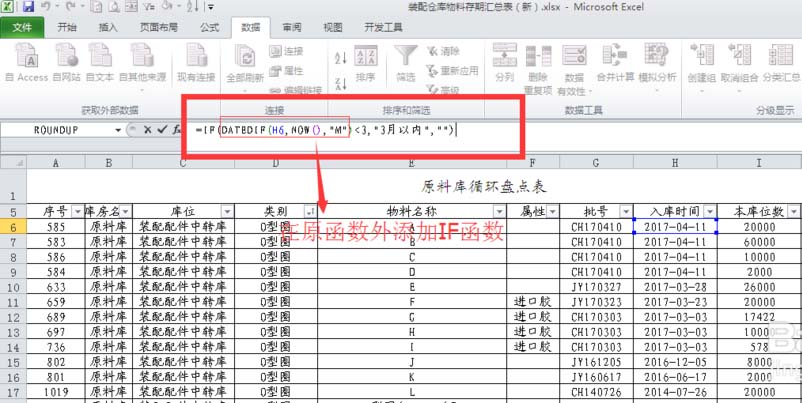Expand the ROUNDUP name box dropdown
The width and height of the screenshot is (802, 403).
[x=118, y=130]
